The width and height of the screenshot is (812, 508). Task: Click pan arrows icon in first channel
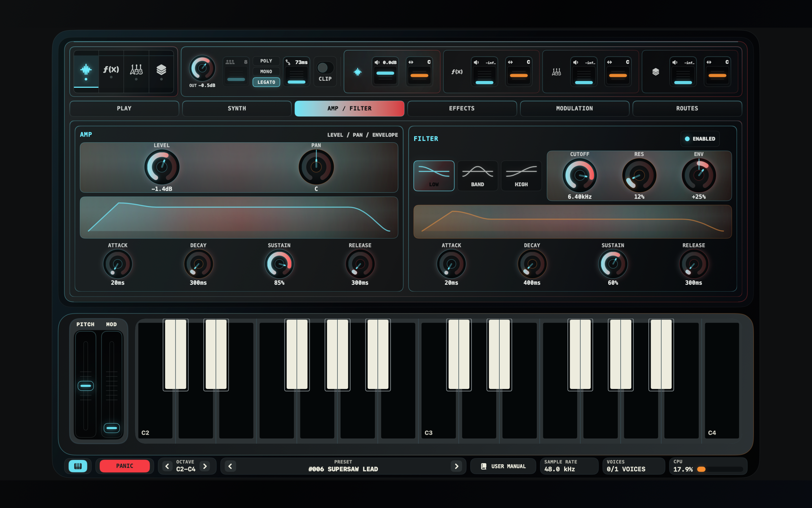pos(411,62)
